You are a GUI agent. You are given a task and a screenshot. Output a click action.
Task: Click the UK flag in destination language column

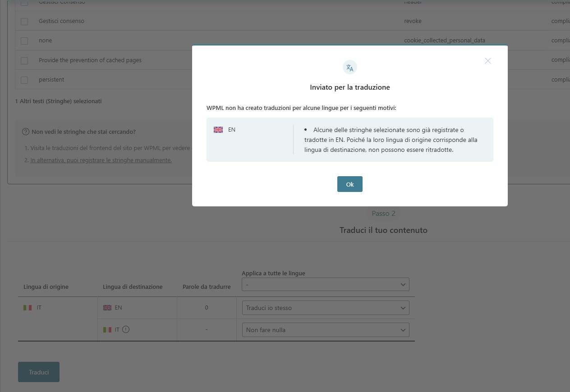(x=107, y=308)
